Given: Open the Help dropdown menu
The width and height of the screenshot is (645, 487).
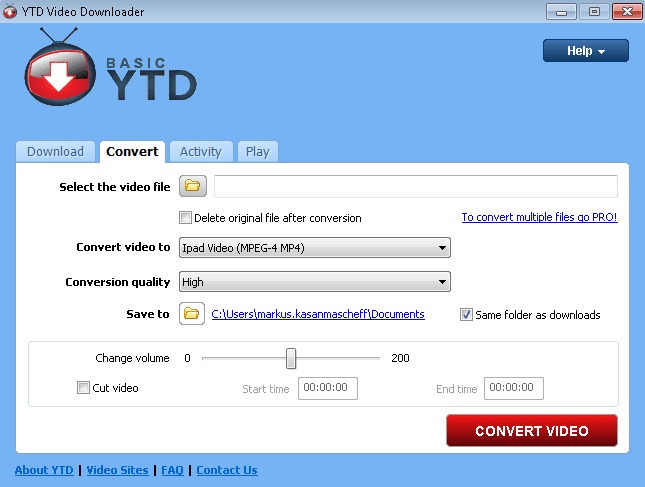Looking at the screenshot, I should pos(585,51).
